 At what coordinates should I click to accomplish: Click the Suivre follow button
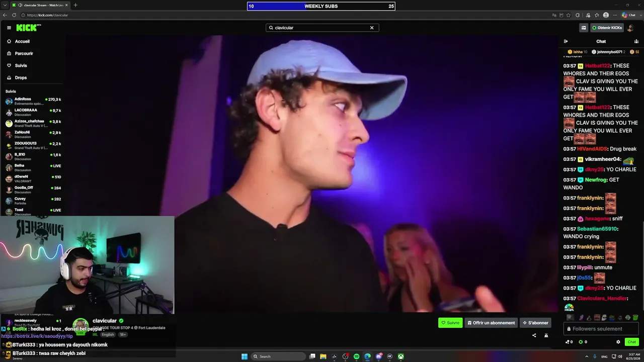coord(450,323)
